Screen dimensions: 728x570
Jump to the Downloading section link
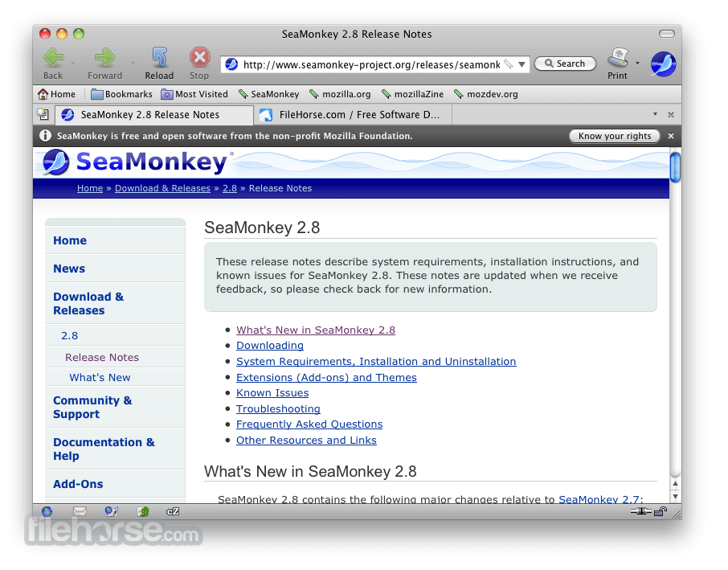coord(270,346)
